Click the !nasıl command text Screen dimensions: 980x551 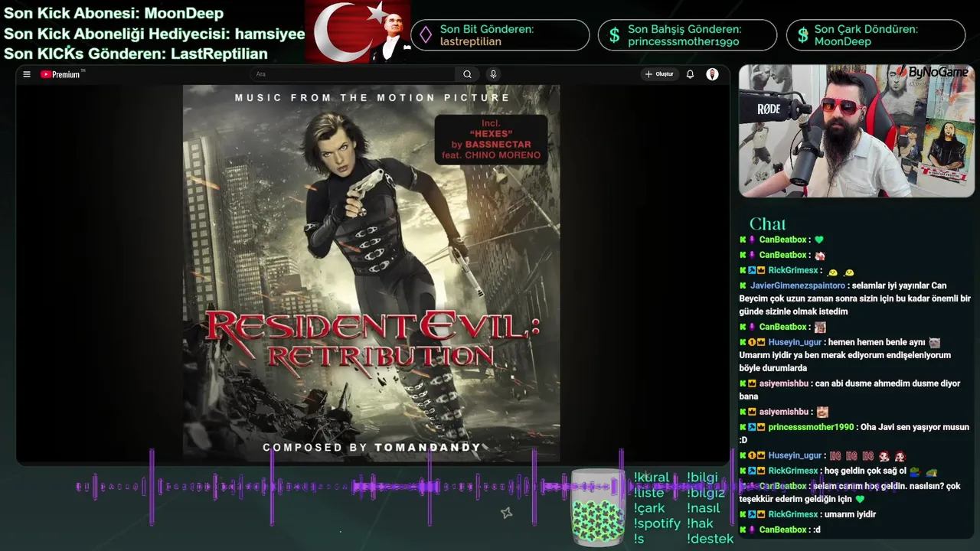click(x=703, y=508)
